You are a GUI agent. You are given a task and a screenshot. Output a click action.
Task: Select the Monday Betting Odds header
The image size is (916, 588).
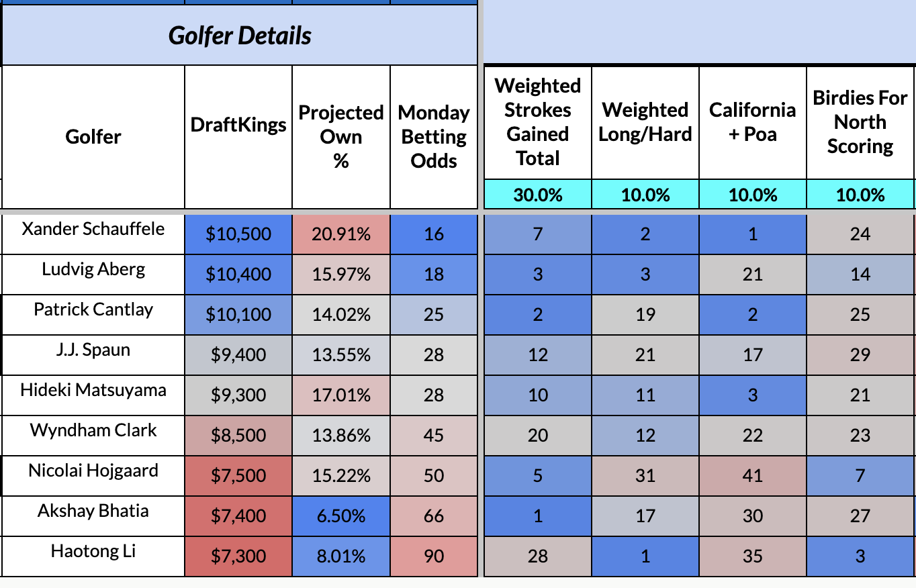tap(434, 137)
